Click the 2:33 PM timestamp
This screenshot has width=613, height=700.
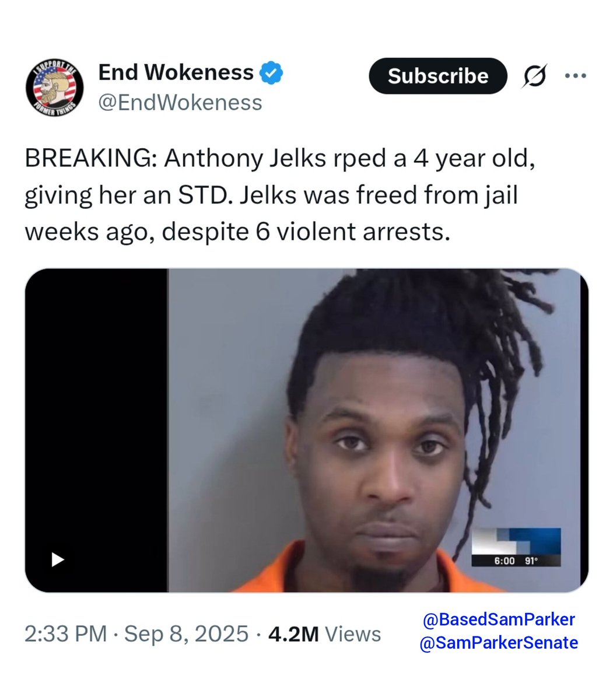pos(65,634)
